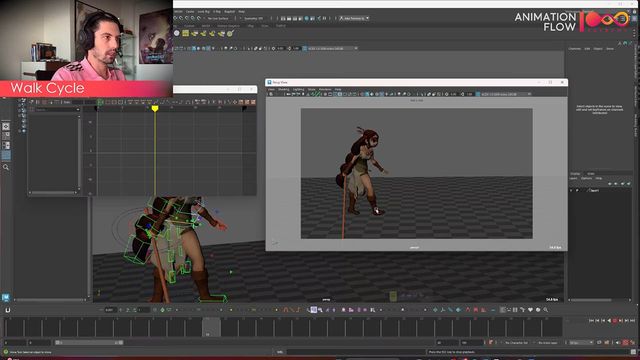Open the Edit menu in Channel Box
This screenshot has height=360, width=640.
pyautogui.click(x=587, y=49)
